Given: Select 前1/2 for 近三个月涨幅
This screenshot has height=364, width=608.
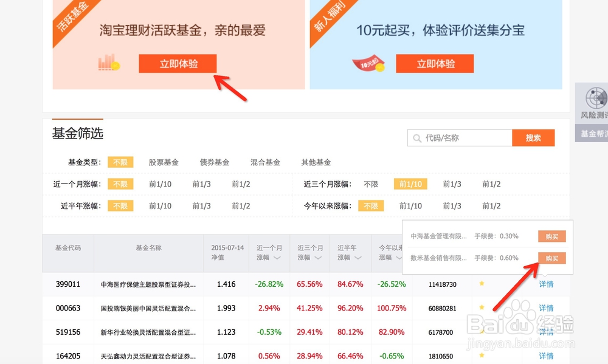Looking at the screenshot, I should 491,184.
